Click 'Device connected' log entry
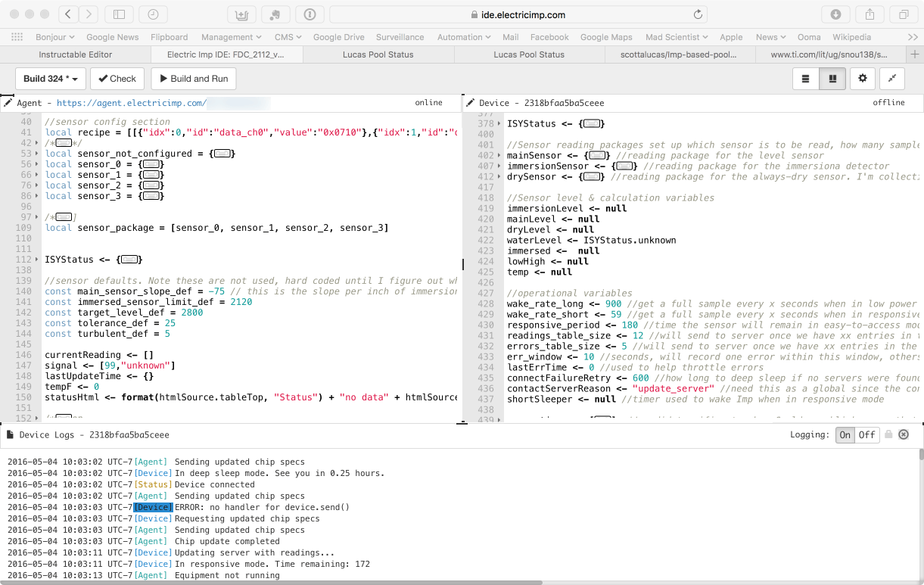 (215, 484)
